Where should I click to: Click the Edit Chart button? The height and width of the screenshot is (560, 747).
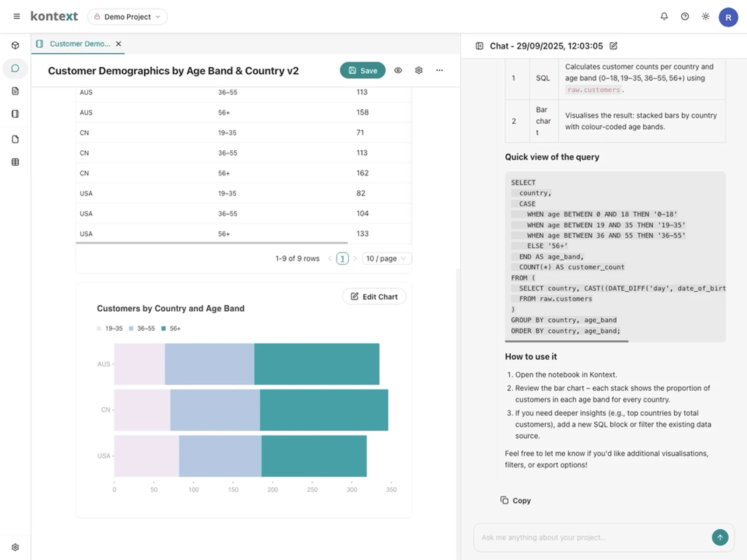(373, 296)
